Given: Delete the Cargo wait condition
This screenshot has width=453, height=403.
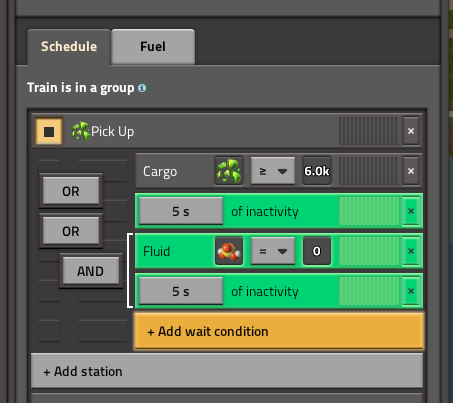Looking at the screenshot, I should (x=411, y=171).
